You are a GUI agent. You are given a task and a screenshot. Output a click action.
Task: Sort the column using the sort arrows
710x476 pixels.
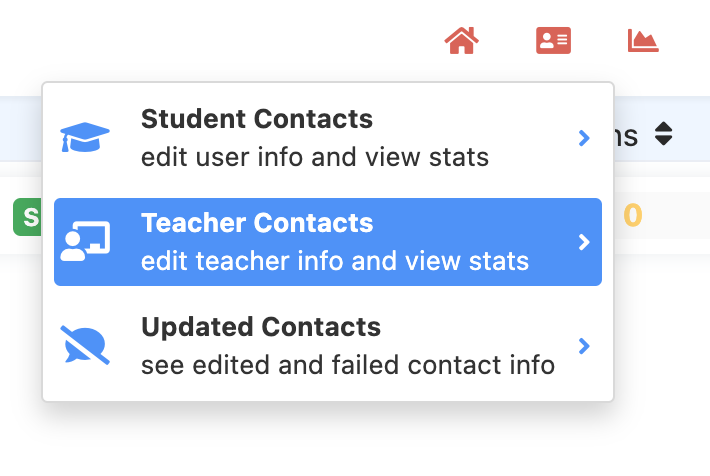click(x=664, y=134)
